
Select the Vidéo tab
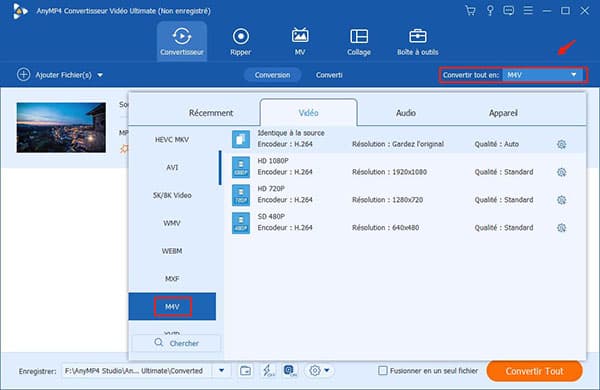pos(308,113)
